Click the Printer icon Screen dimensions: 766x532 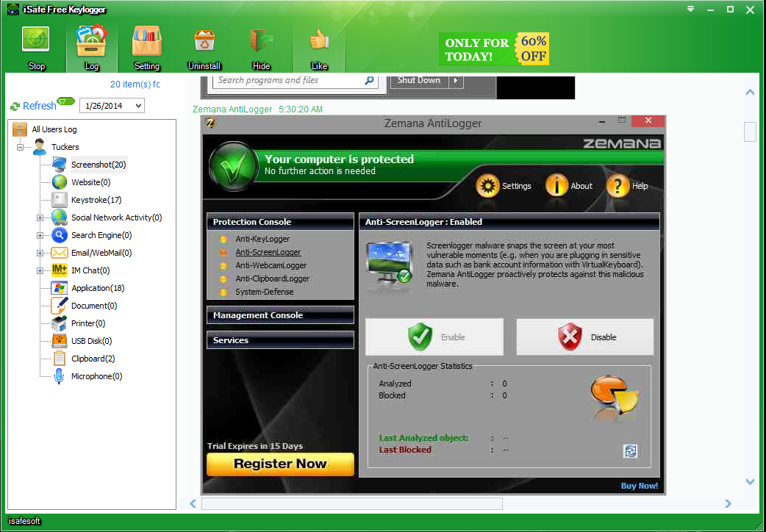coord(59,323)
